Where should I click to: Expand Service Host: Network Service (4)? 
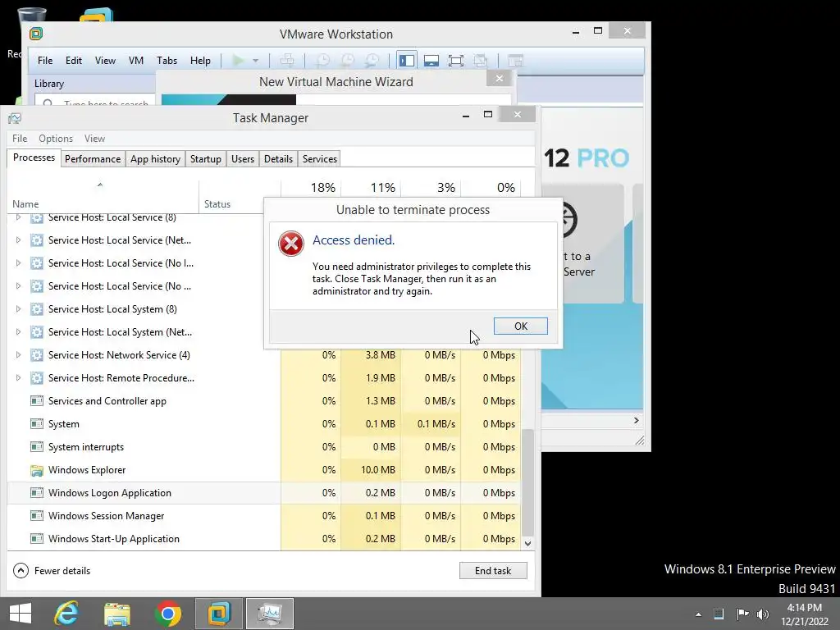coord(18,354)
